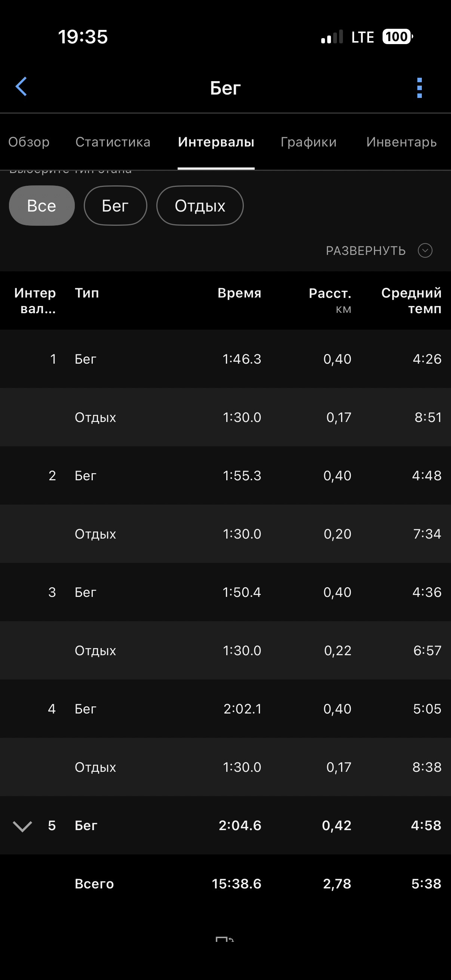Tap the Всего total summary row

225,884
